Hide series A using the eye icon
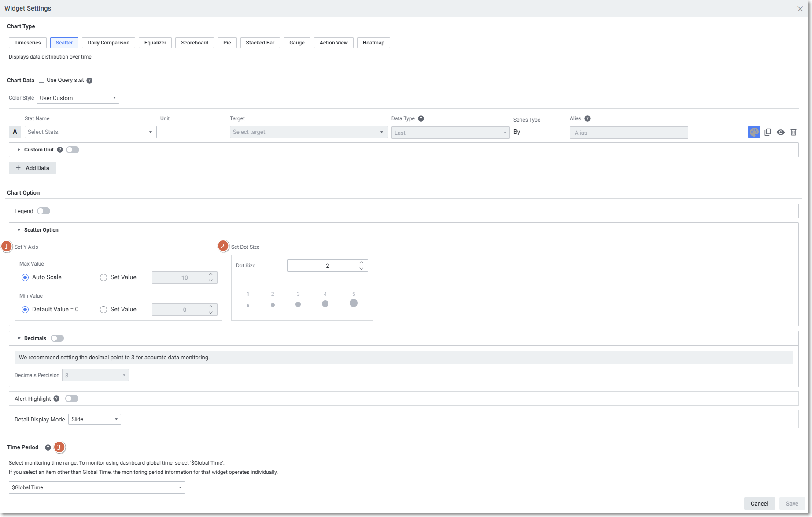The width and height of the screenshot is (812, 517). click(x=781, y=132)
